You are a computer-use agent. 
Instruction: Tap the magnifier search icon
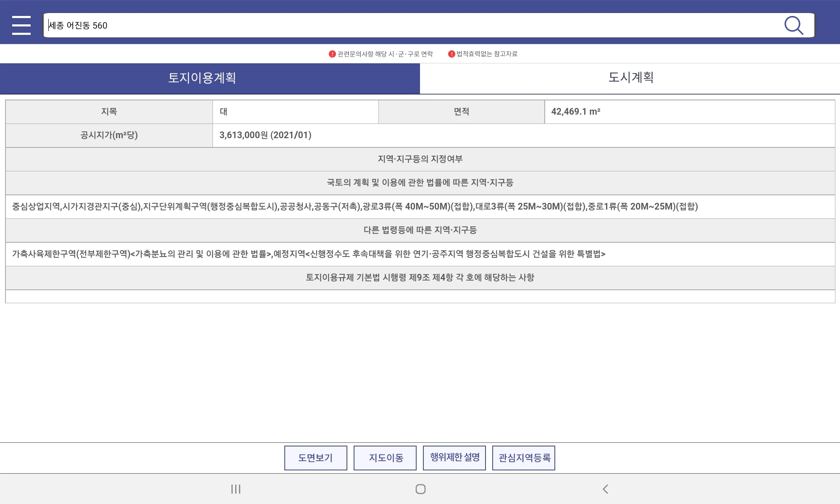tap(794, 25)
